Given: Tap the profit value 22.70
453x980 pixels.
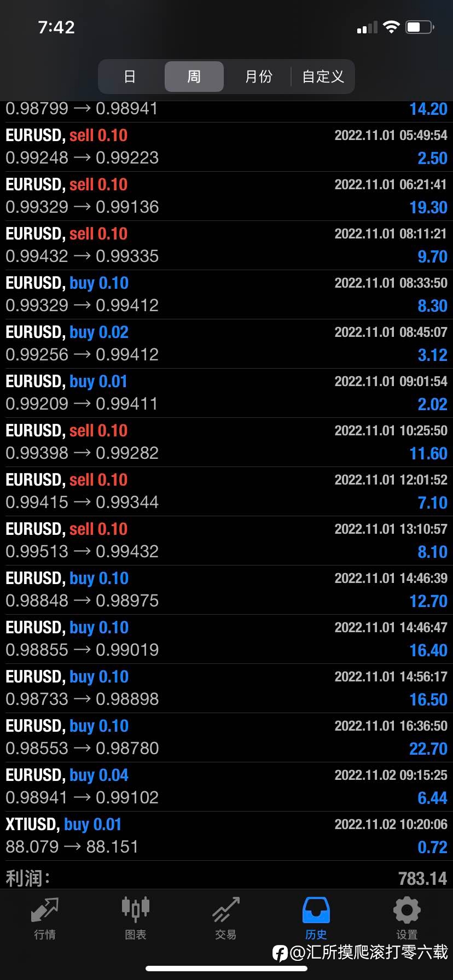Looking at the screenshot, I should 428,749.
